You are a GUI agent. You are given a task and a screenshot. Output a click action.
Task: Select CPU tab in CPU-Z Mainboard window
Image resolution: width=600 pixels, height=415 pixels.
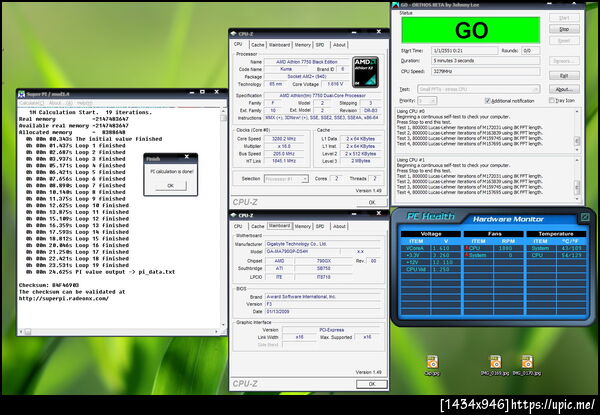click(x=238, y=226)
